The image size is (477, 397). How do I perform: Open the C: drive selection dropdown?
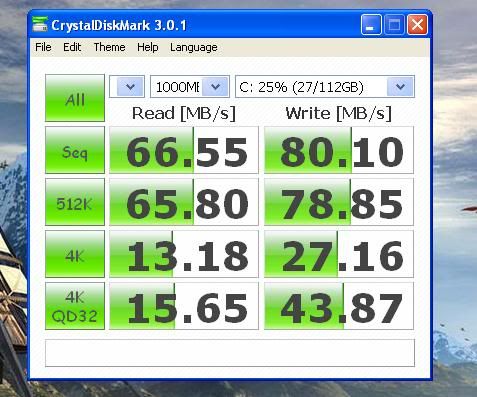pos(325,87)
